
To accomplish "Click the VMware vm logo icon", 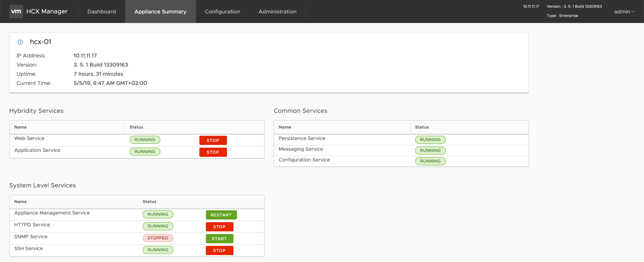I will tap(16, 11).
